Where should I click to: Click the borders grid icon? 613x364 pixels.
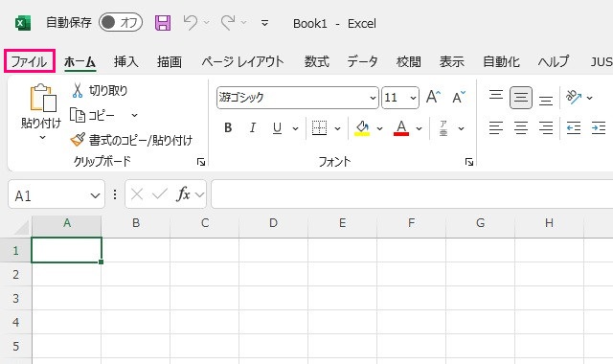319,127
